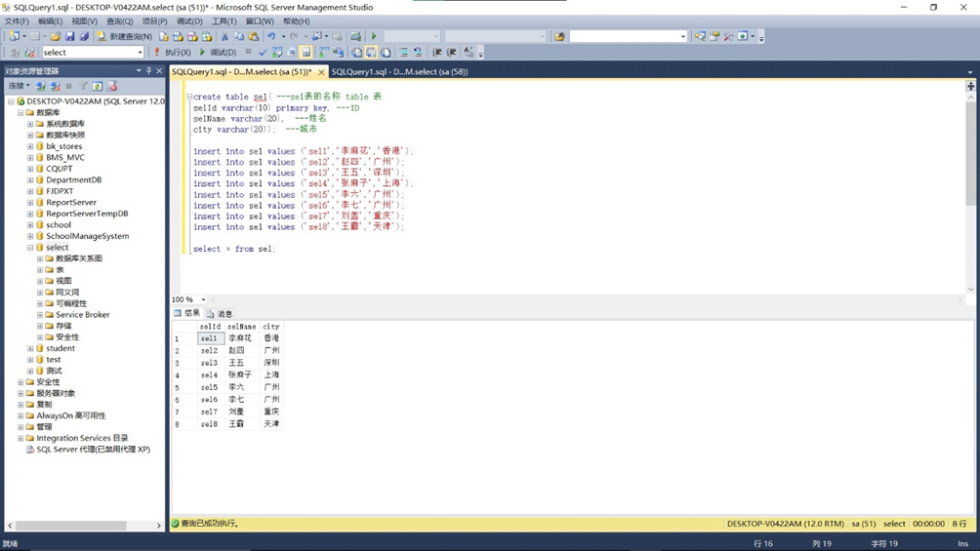Cut selection with the scissors icon
Image resolution: width=980 pixels, height=551 pixels.
[x=225, y=36]
